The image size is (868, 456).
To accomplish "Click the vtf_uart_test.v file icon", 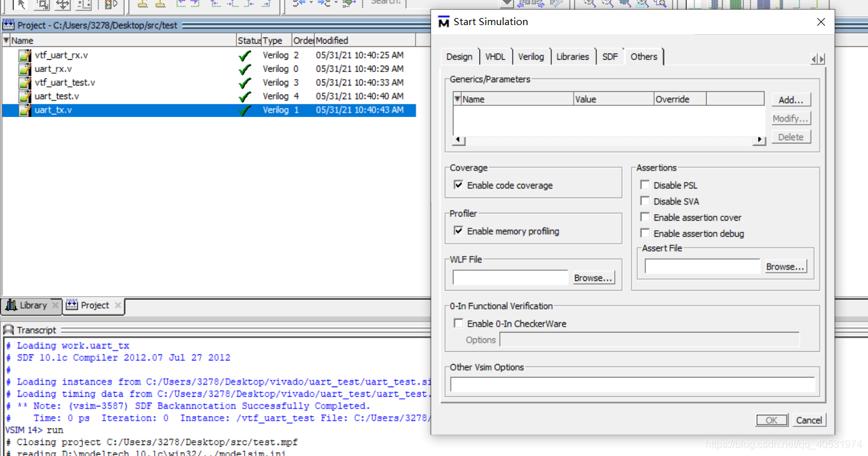I will coord(25,82).
